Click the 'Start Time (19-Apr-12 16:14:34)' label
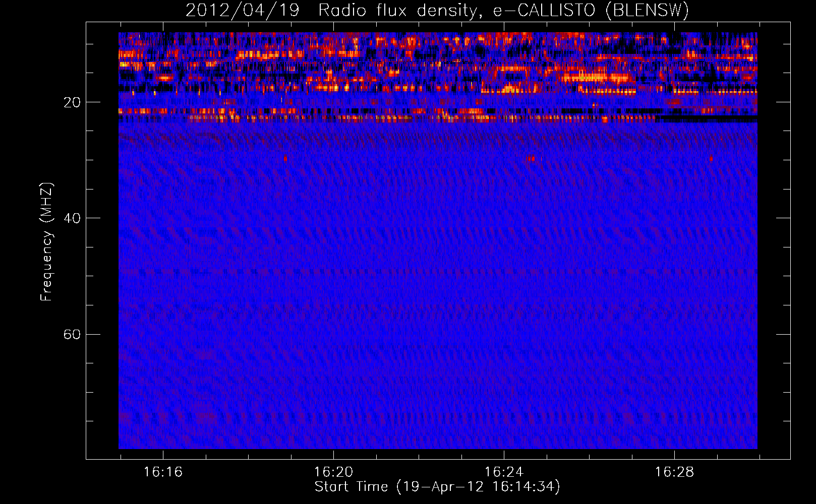The width and height of the screenshot is (816, 504). tap(437, 487)
